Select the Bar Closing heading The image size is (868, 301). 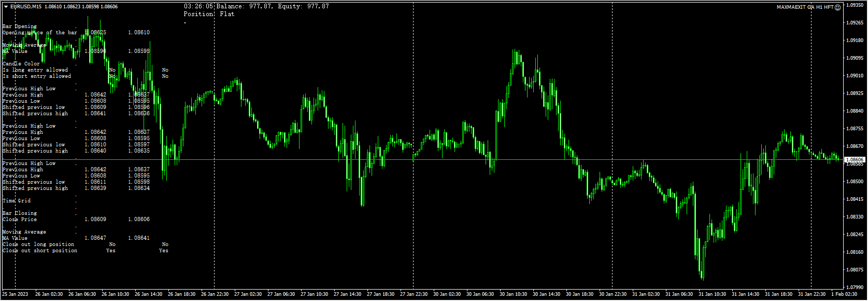coord(20,213)
